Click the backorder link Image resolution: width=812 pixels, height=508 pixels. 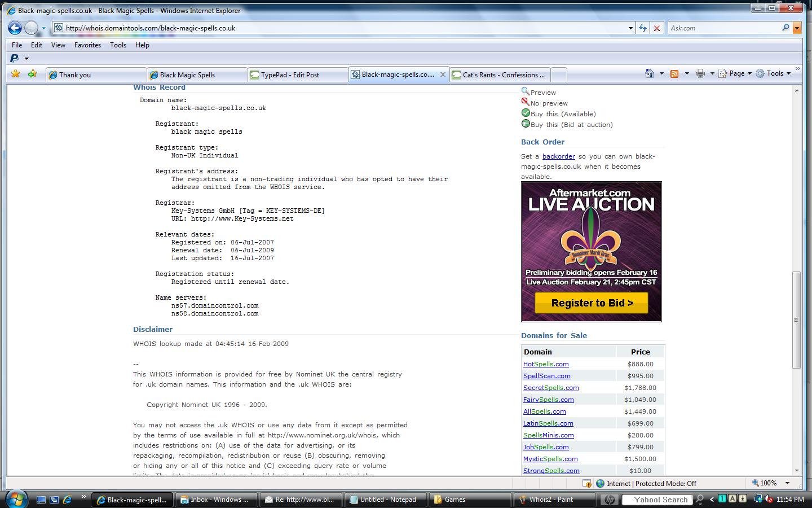[558, 156]
